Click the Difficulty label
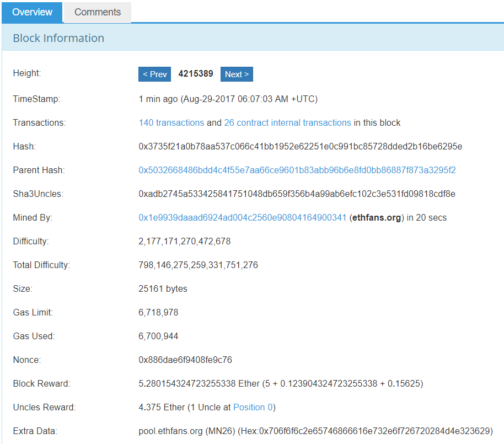The height and width of the screenshot is (444, 504). click(x=31, y=242)
